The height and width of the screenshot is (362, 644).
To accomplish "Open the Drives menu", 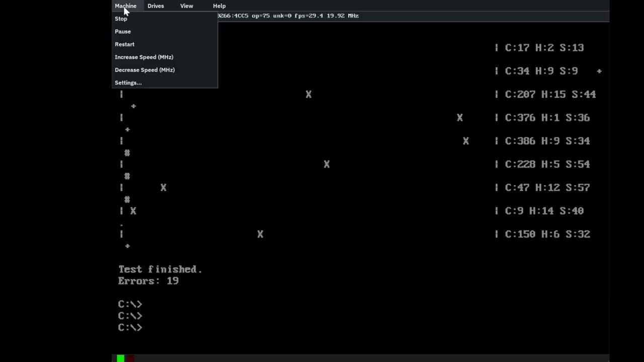I will click(155, 6).
